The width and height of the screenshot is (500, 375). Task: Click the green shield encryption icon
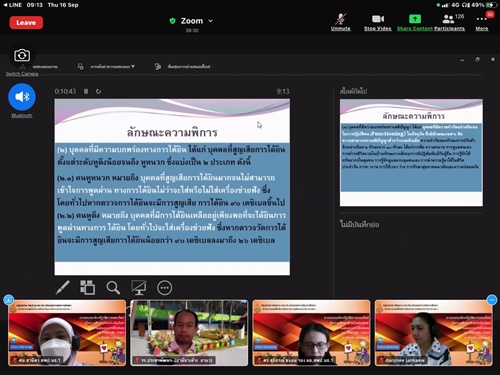(x=172, y=21)
